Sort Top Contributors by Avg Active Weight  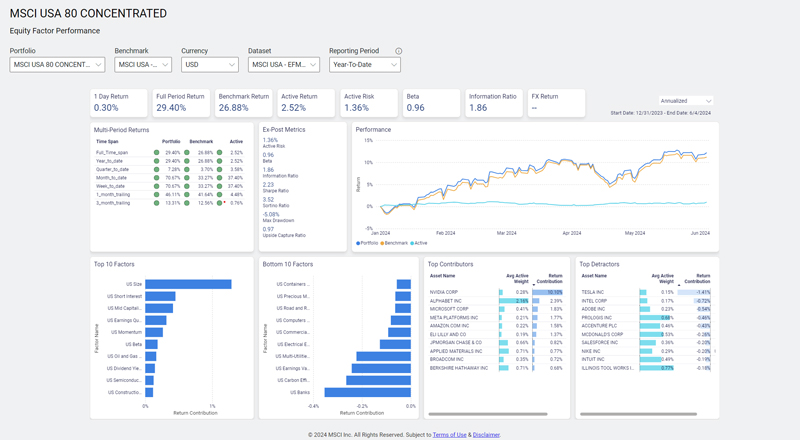click(x=517, y=279)
